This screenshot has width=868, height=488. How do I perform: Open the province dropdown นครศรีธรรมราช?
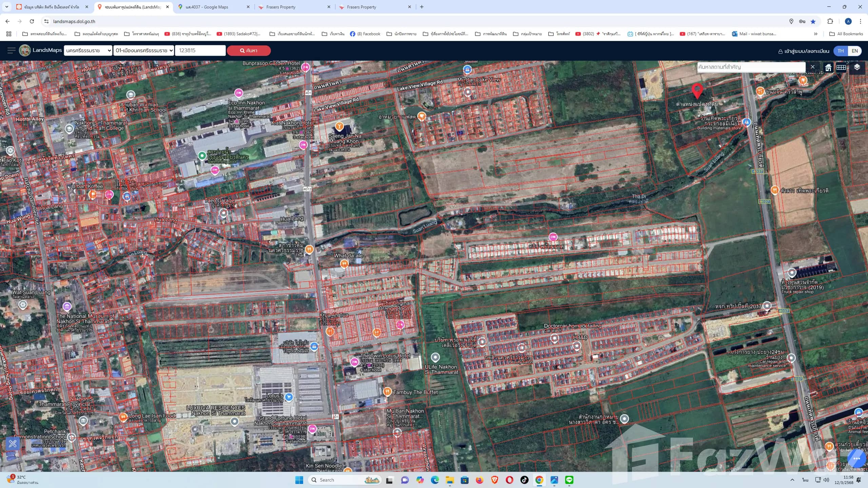coord(88,50)
